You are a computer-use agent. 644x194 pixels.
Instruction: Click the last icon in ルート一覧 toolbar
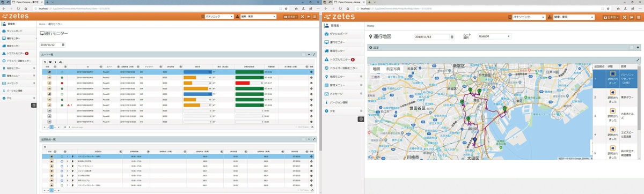61,62
